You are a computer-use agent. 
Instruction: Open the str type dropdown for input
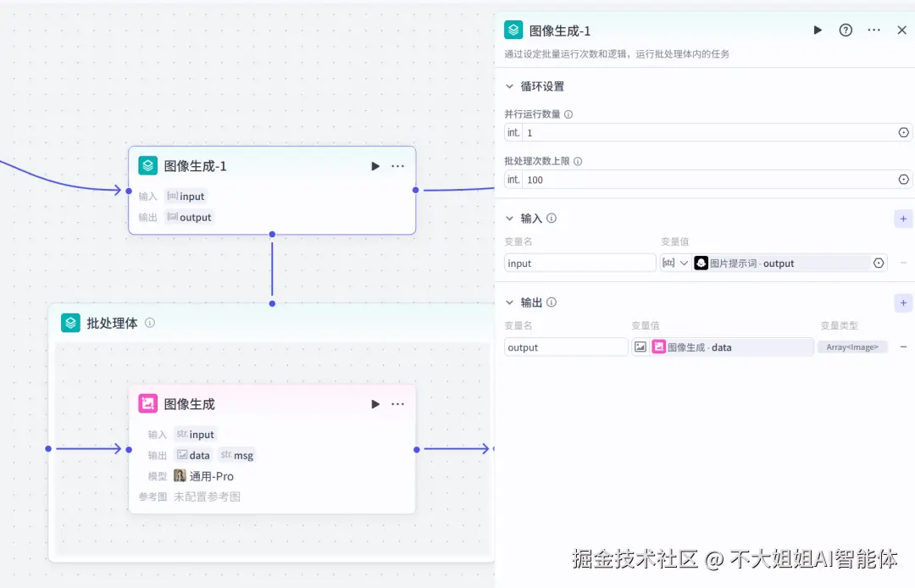point(674,263)
